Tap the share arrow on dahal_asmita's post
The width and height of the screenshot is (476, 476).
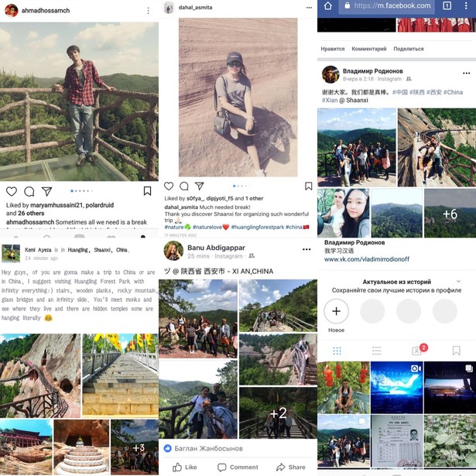click(x=199, y=186)
